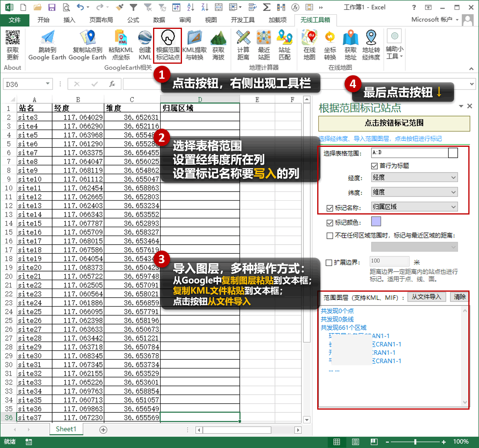The width and height of the screenshot is (479, 448).
Task: Click 地址转经纬度 icon
Action: point(371,45)
